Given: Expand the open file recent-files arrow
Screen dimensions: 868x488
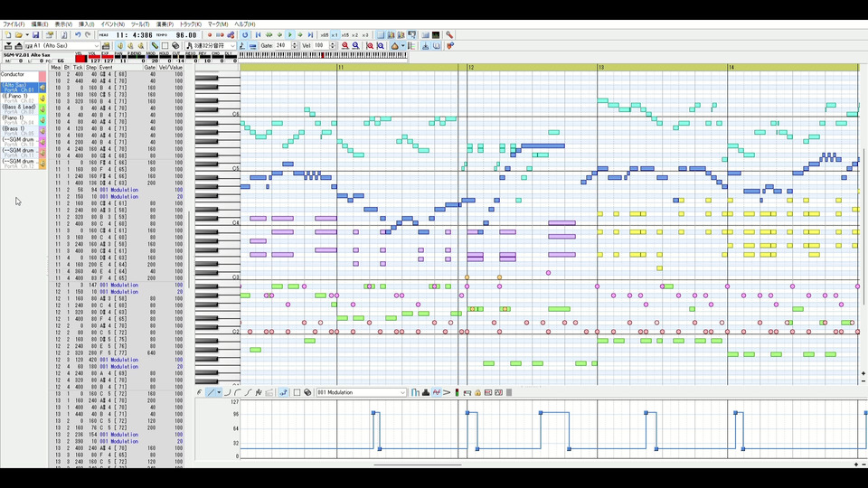Looking at the screenshot, I should point(27,35).
